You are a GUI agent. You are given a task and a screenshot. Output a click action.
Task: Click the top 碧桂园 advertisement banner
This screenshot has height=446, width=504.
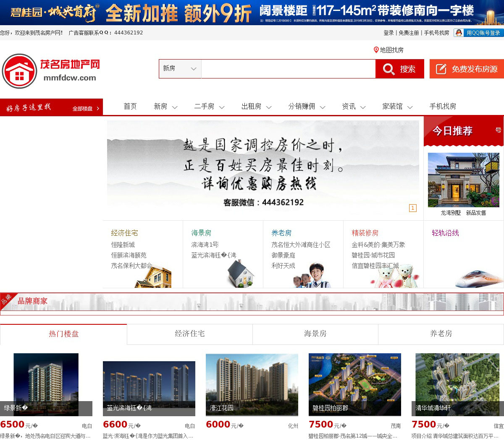point(252,13)
